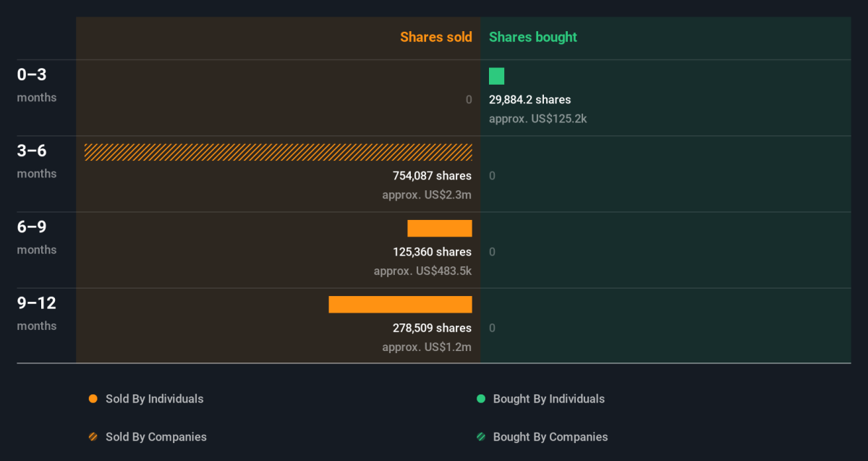
Task: Click the approx. US$483.5k amount
Action: (422, 271)
